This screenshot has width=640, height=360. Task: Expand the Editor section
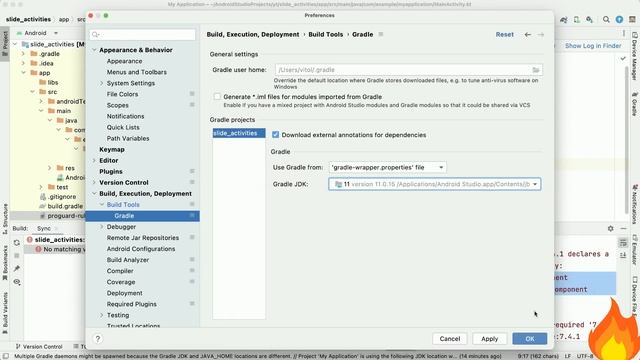pos(94,160)
